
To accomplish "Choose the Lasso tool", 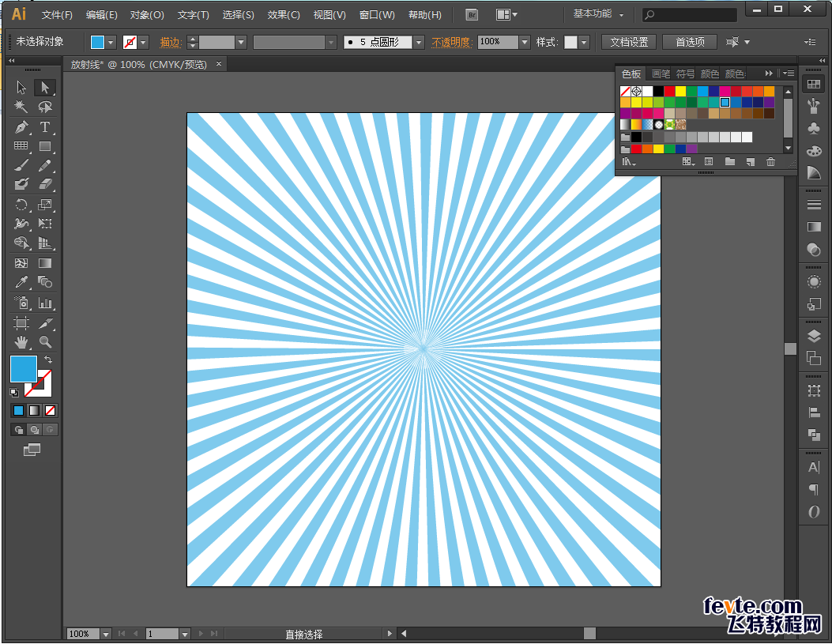I will pos(45,107).
